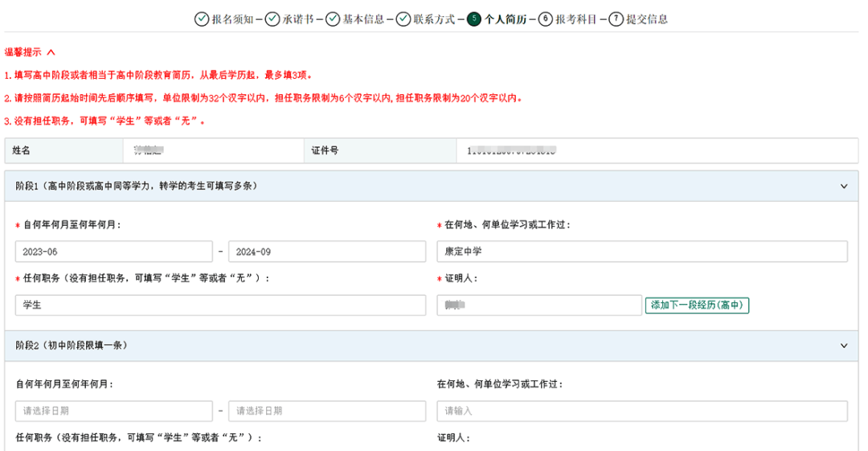Click the 提交信息 step 7 circle icon
This screenshot has height=451, width=868.
pyautogui.click(x=616, y=19)
